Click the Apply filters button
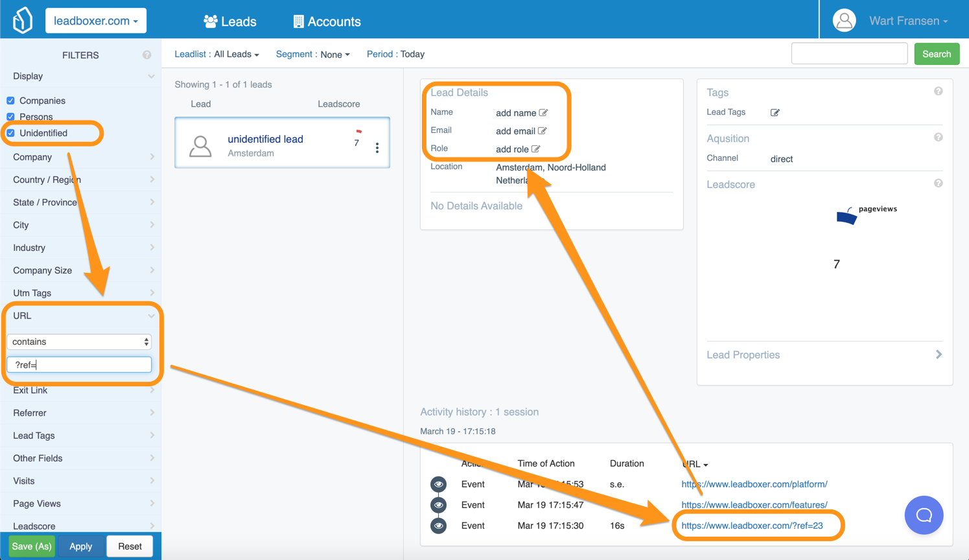969x560 pixels. pos(80,546)
